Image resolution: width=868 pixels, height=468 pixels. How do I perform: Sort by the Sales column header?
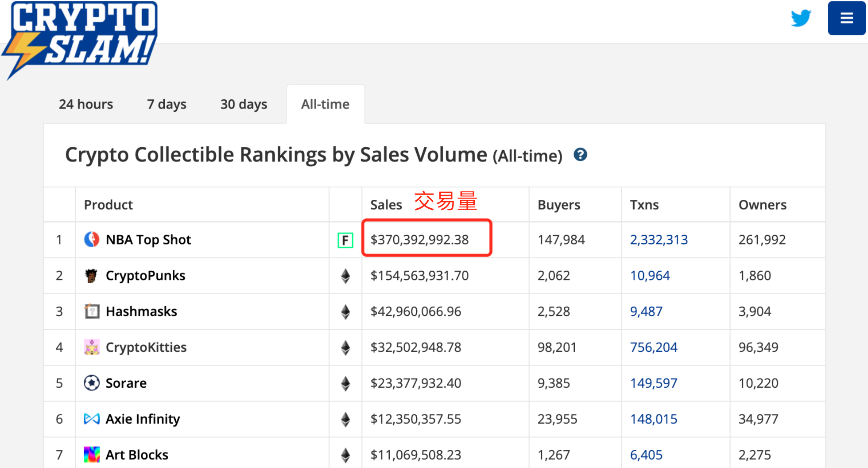click(386, 205)
